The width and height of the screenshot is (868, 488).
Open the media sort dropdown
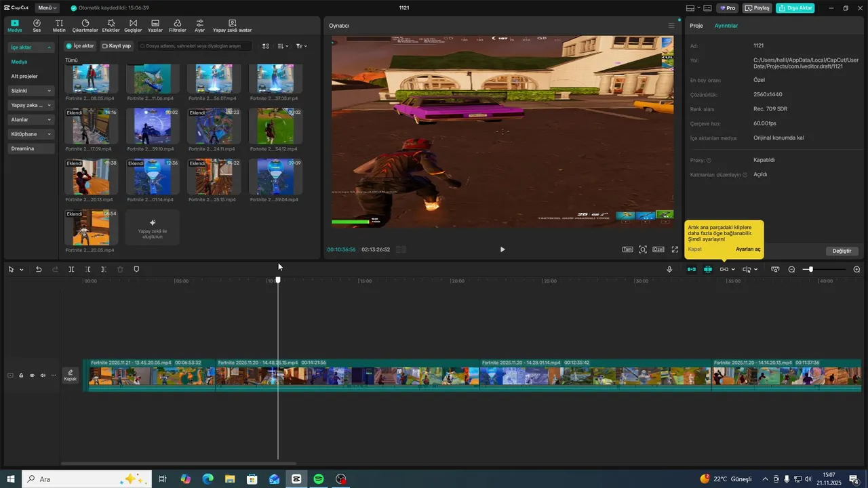[283, 46]
